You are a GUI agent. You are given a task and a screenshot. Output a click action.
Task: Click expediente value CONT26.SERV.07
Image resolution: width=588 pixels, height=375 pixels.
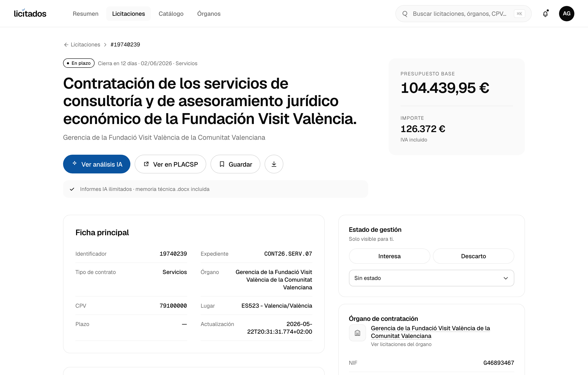point(288,254)
